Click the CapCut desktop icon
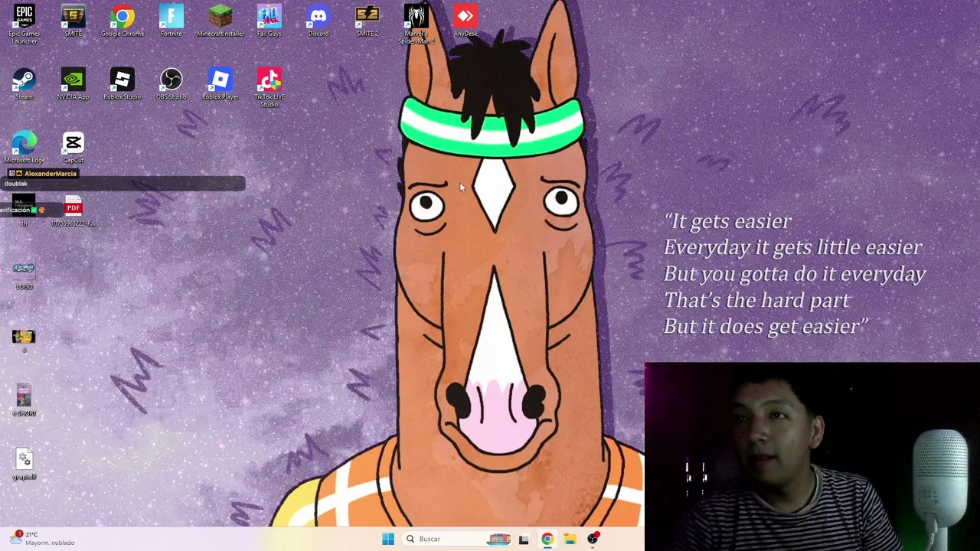This screenshot has height=551, width=980. tap(73, 147)
